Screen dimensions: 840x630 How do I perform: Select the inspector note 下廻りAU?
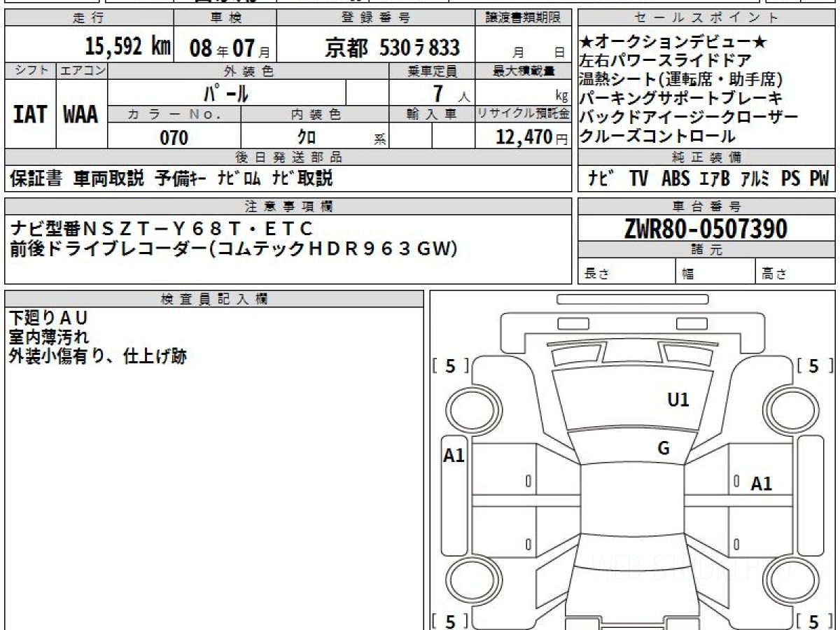pos(48,318)
